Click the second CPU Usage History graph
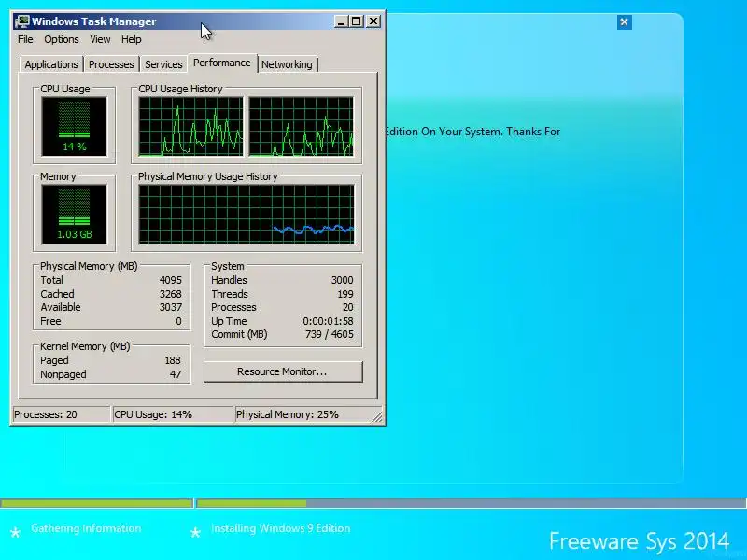This screenshot has height=560, width=747. [x=301, y=127]
